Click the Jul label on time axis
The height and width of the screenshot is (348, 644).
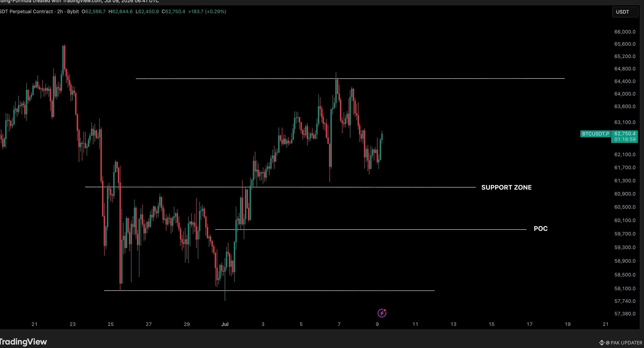[x=225, y=324]
